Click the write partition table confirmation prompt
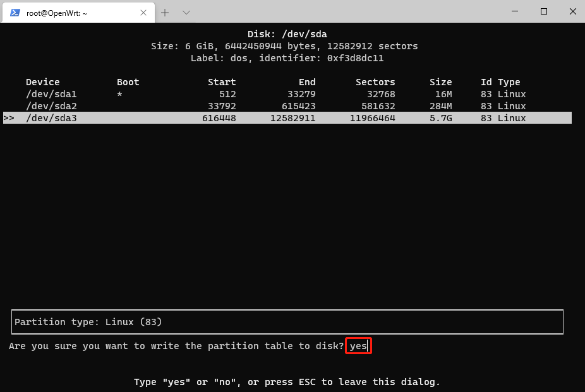 coord(176,346)
